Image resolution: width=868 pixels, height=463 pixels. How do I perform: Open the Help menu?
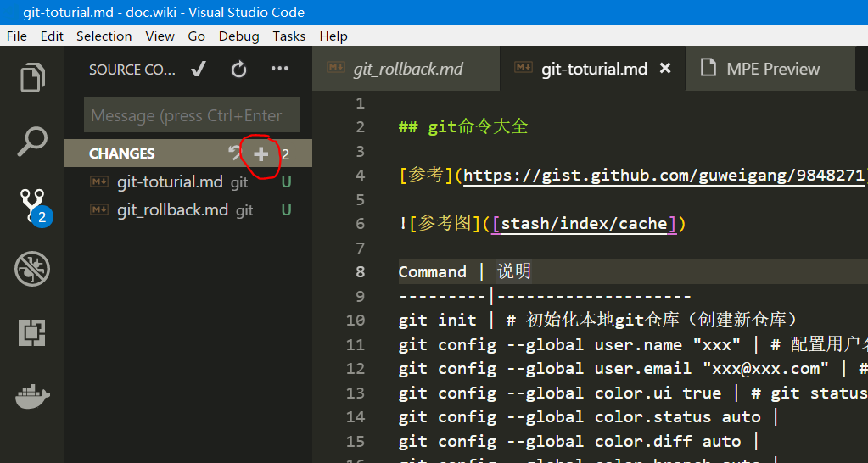tap(333, 36)
